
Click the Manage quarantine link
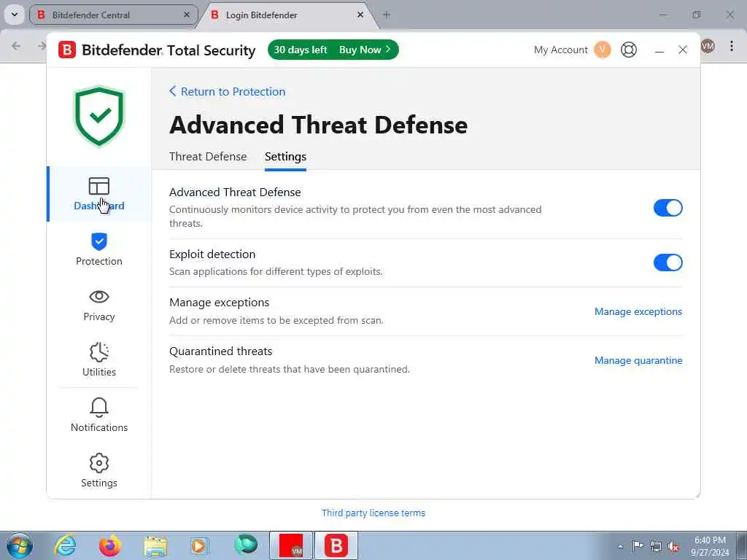pyautogui.click(x=638, y=360)
